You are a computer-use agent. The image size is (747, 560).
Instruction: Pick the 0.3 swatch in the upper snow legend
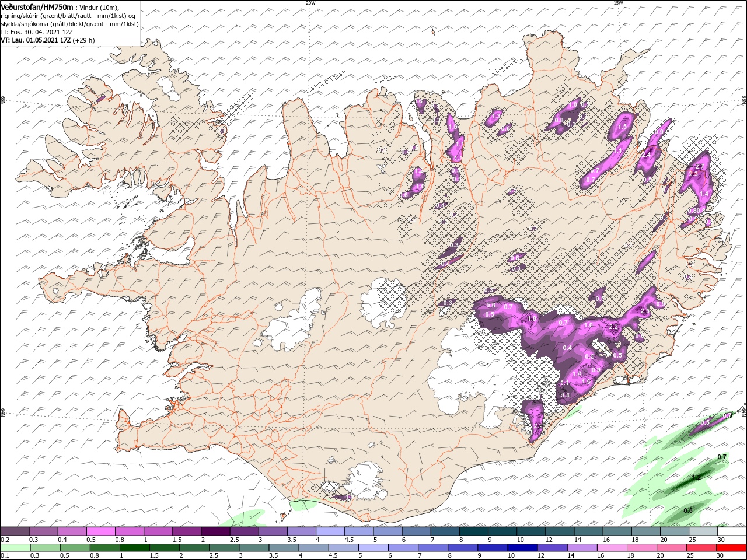click(x=43, y=531)
